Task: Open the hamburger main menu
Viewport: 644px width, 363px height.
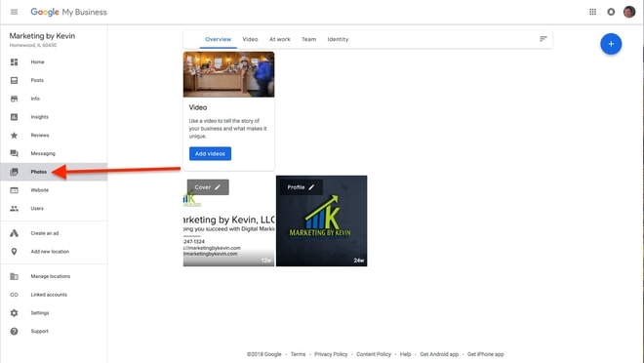Action: (x=14, y=12)
